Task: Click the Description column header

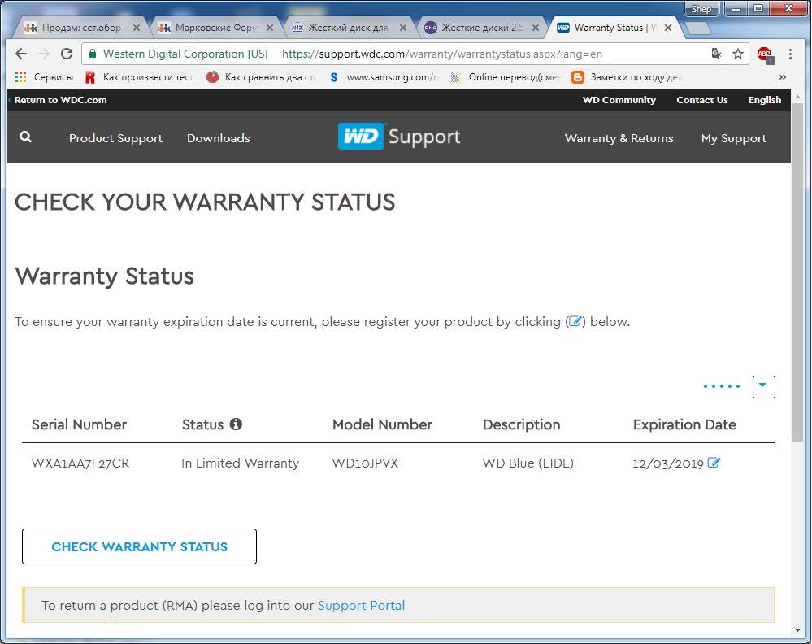Action: click(x=522, y=424)
